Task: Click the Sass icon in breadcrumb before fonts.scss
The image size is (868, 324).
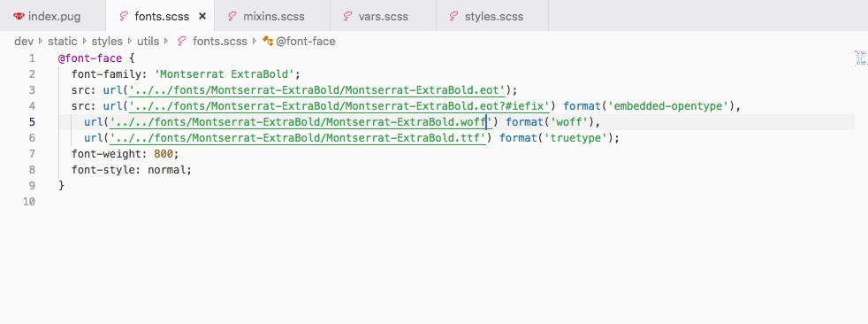Action: click(181, 41)
